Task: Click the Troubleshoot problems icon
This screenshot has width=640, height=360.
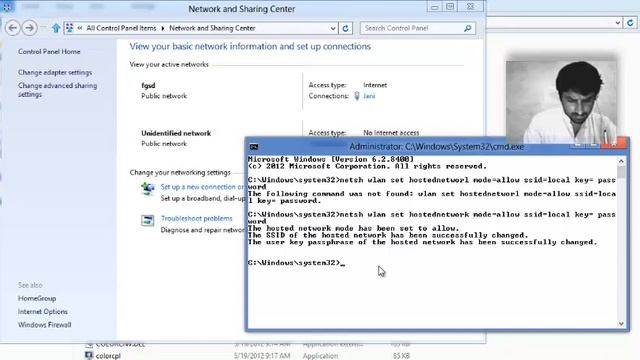Action: click(147, 220)
